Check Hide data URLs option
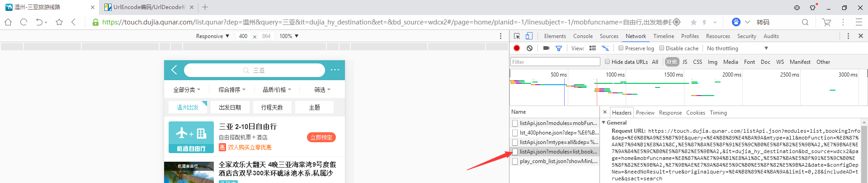 [607, 62]
